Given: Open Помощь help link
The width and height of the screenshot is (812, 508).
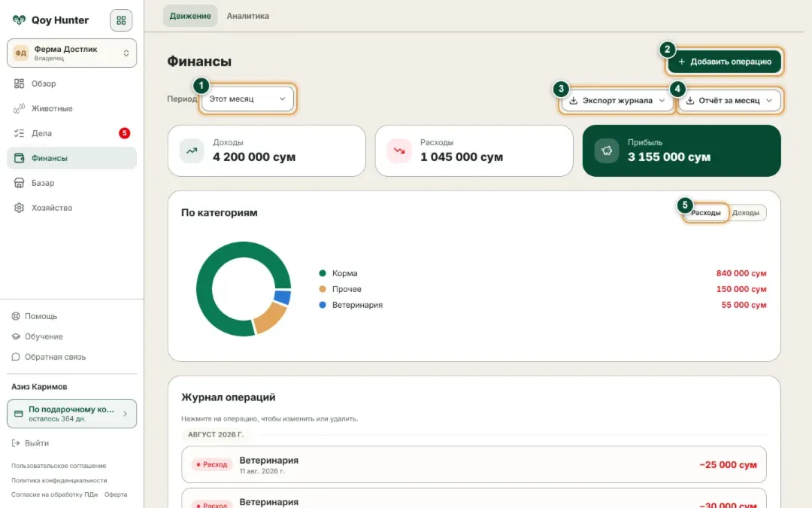Looking at the screenshot, I should (x=41, y=316).
